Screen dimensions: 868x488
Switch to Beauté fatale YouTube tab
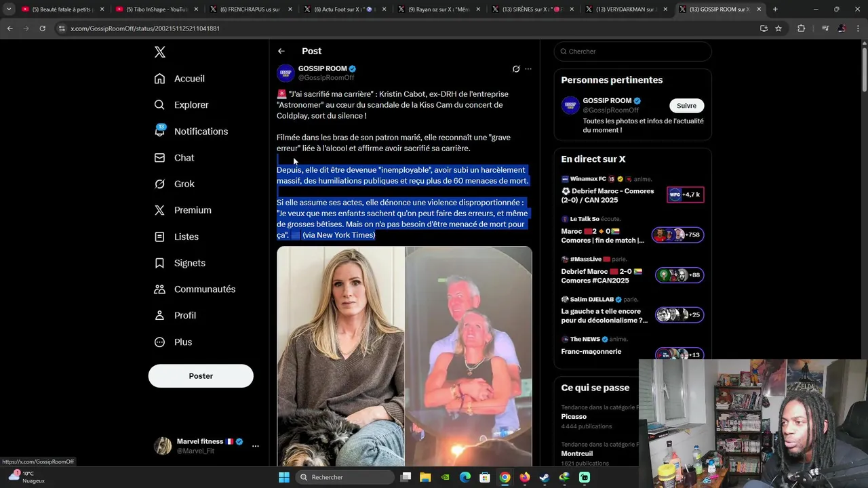(61, 9)
